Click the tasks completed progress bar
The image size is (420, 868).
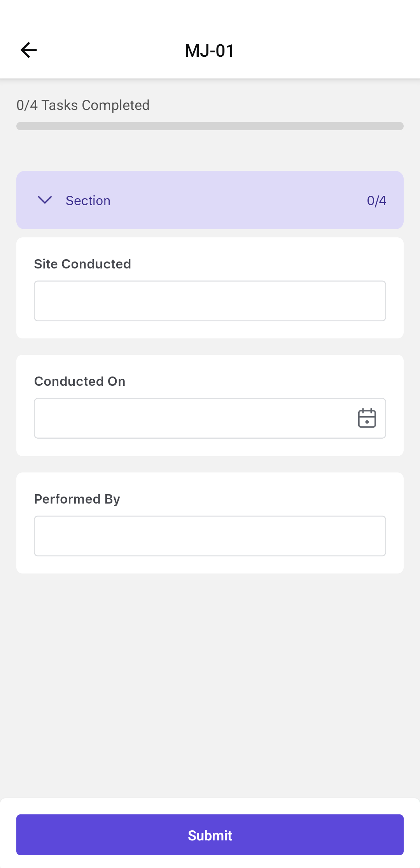(210, 126)
